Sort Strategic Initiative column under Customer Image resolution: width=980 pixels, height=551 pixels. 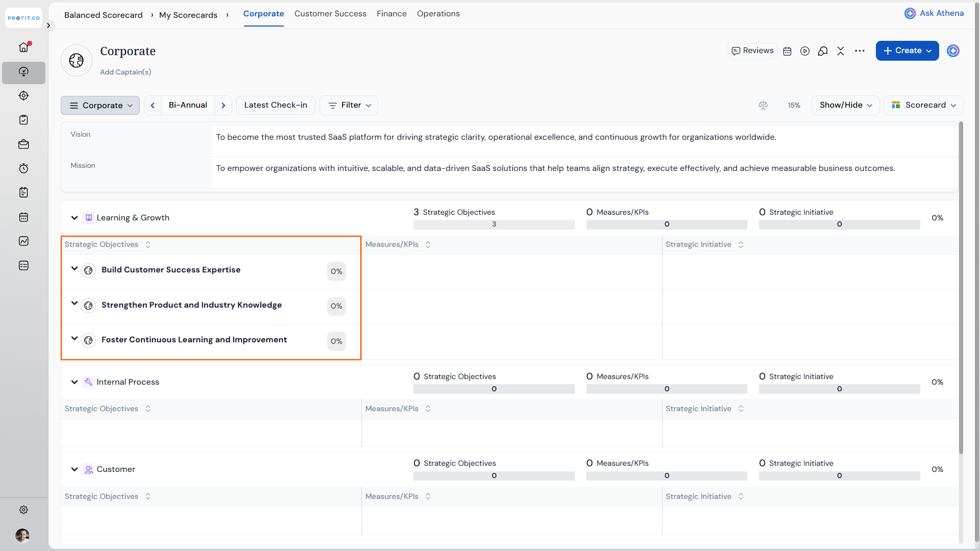click(741, 496)
